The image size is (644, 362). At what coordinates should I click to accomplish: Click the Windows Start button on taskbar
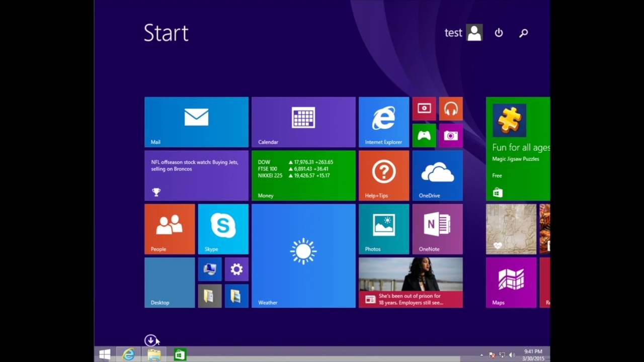click(x=105, y=354)
